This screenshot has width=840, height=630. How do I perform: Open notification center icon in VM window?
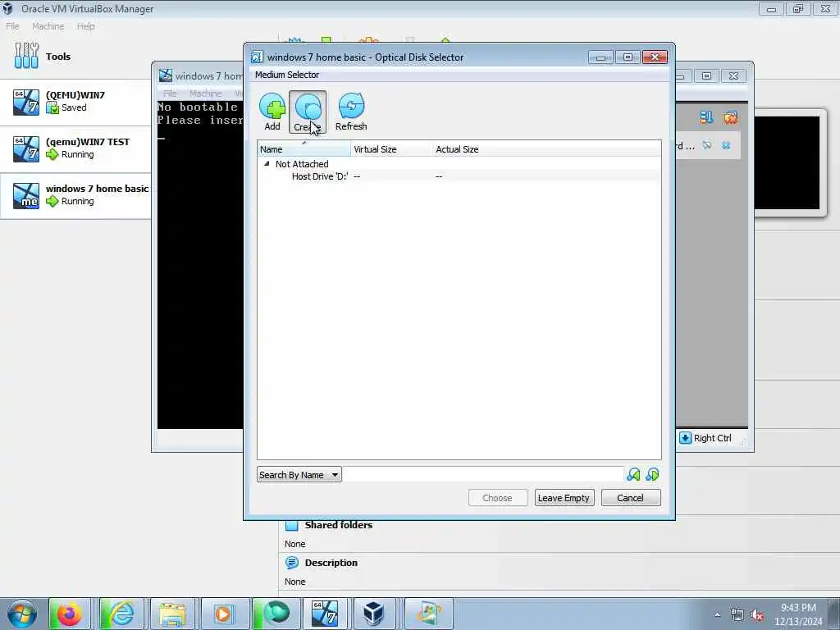click(x=706, y=117)
